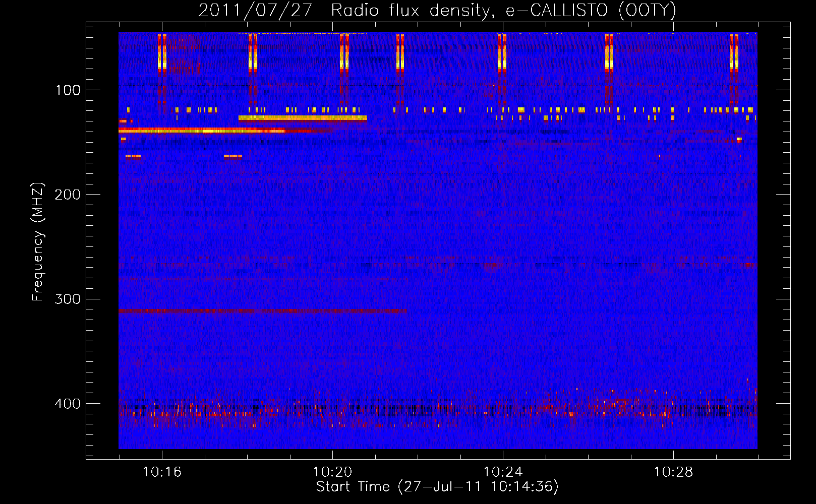
Task: Click the yellow horizontal band near 127 MHz
Action: [x=303, y=118]
